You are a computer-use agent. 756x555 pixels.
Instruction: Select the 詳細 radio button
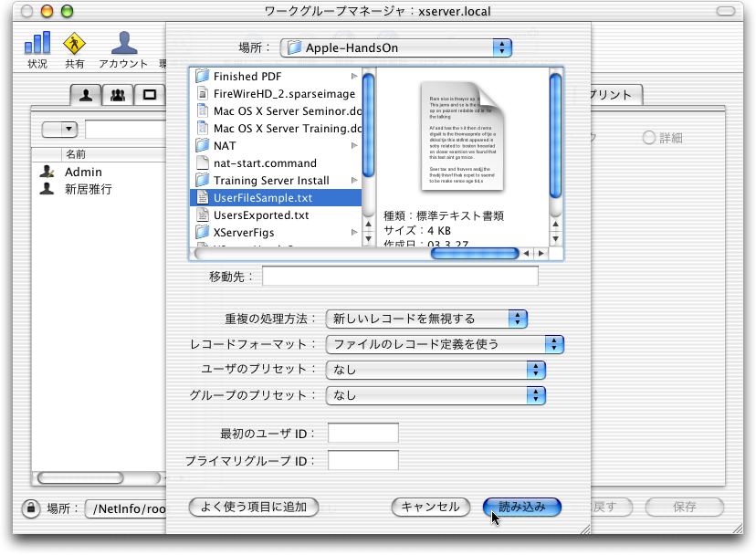click(x=648, y=138)
